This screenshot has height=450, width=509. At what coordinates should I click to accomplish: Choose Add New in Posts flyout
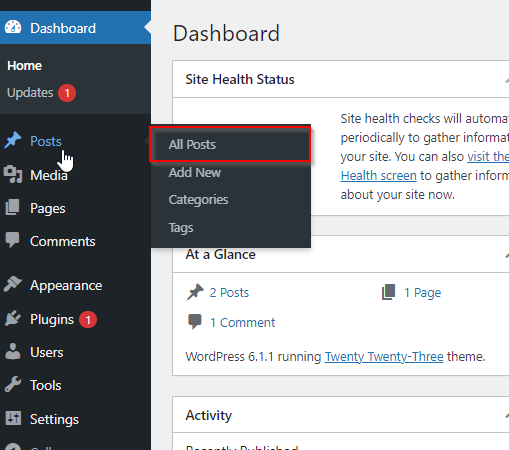pyautogui.click(x=195, y=172)
